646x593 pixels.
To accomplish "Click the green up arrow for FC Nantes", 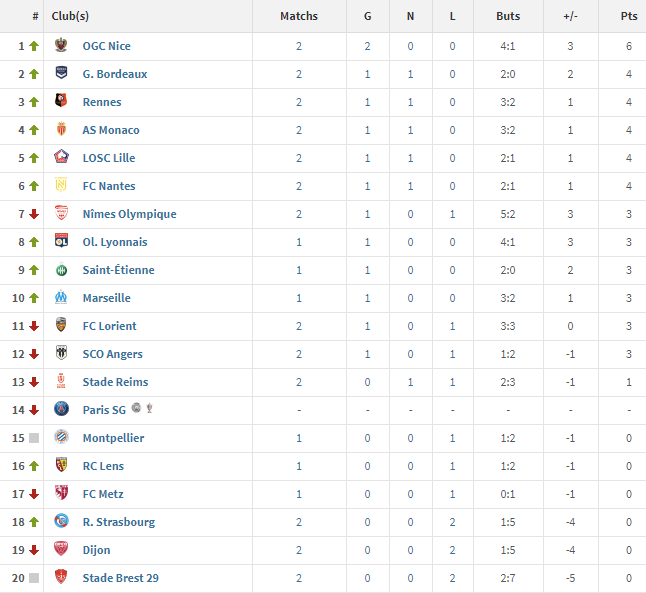I will 34,186.
